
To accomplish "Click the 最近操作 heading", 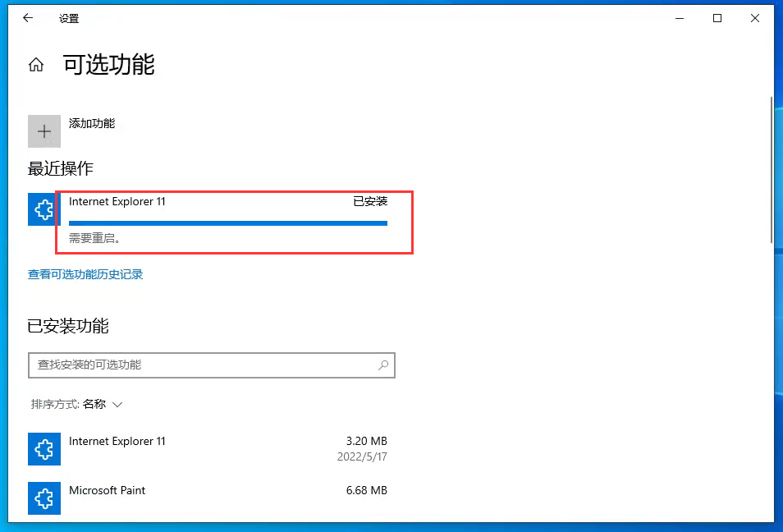I will (61, 169).
